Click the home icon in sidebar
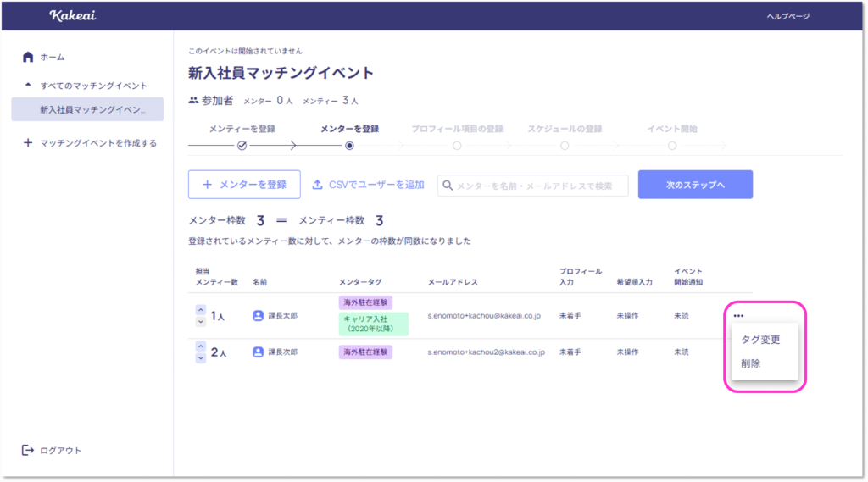The image size is (868, 482). (28, 57)
